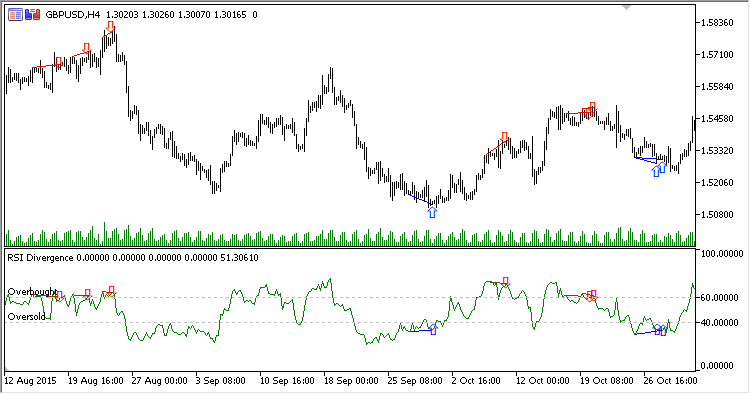Click the RSI value 51.30610 in indicator header
750x394 pixels.
coord(239,258)
